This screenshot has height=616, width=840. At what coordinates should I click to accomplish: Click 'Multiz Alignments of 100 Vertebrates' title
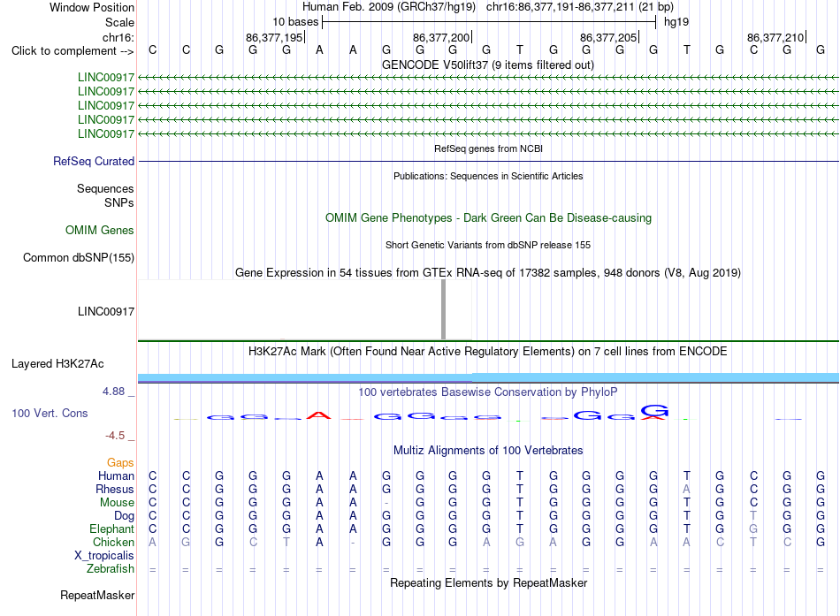pos(488,451)
